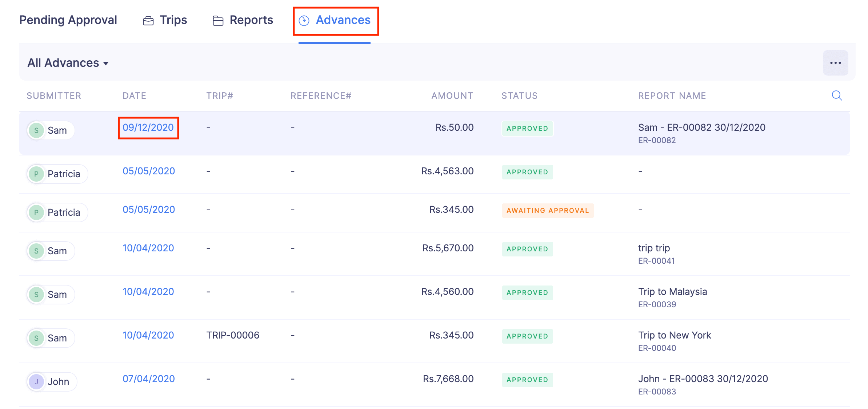
Task: Click the ER-00083 report number
Action: (x=657, y=392)
